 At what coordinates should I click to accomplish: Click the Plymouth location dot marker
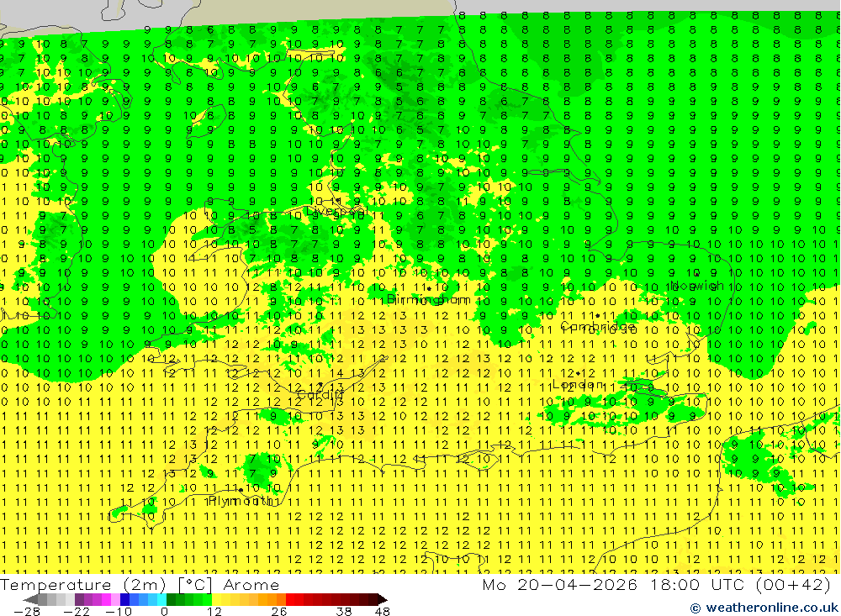[241, 490]
